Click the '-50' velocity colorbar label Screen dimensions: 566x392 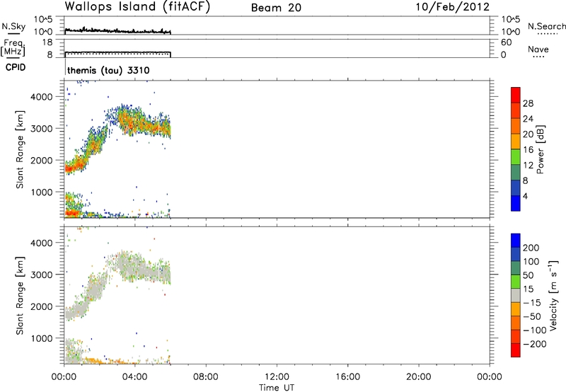[532, 316]
